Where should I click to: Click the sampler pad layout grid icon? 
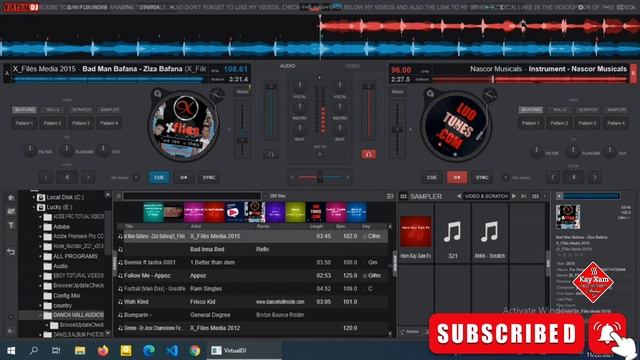[535, 196]
